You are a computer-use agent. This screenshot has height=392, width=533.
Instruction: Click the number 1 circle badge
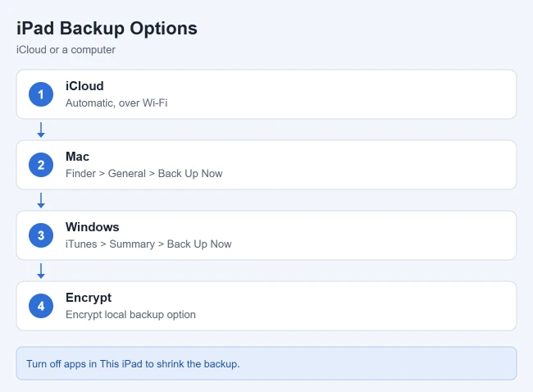(x=41, y=94)
